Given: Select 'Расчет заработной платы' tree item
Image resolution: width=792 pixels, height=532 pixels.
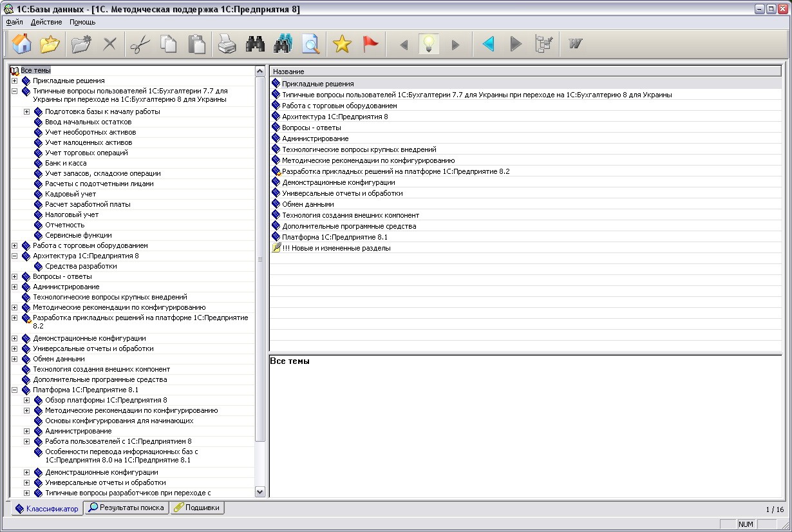Looking at the screenshot, I should click(x=88, y=204).
